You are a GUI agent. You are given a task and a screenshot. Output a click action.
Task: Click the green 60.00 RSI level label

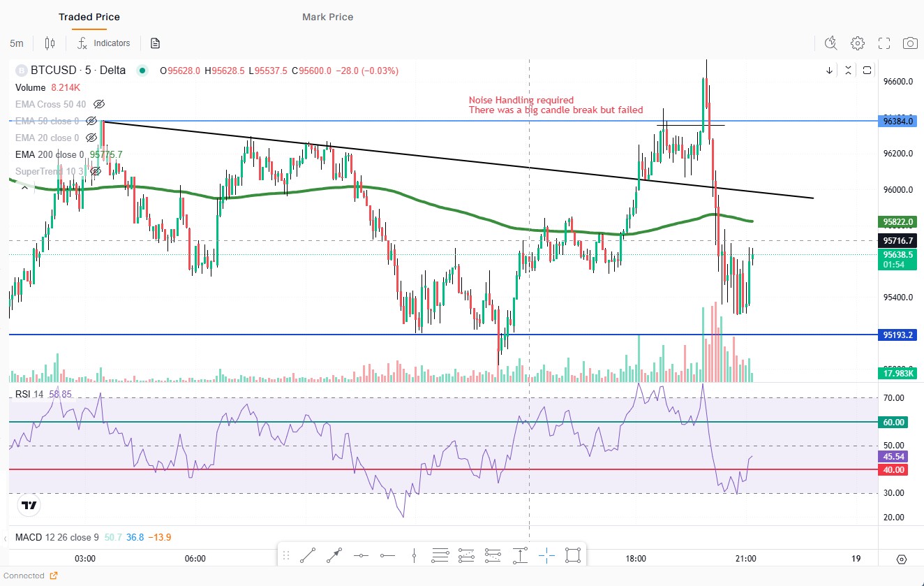click(894, 423)
